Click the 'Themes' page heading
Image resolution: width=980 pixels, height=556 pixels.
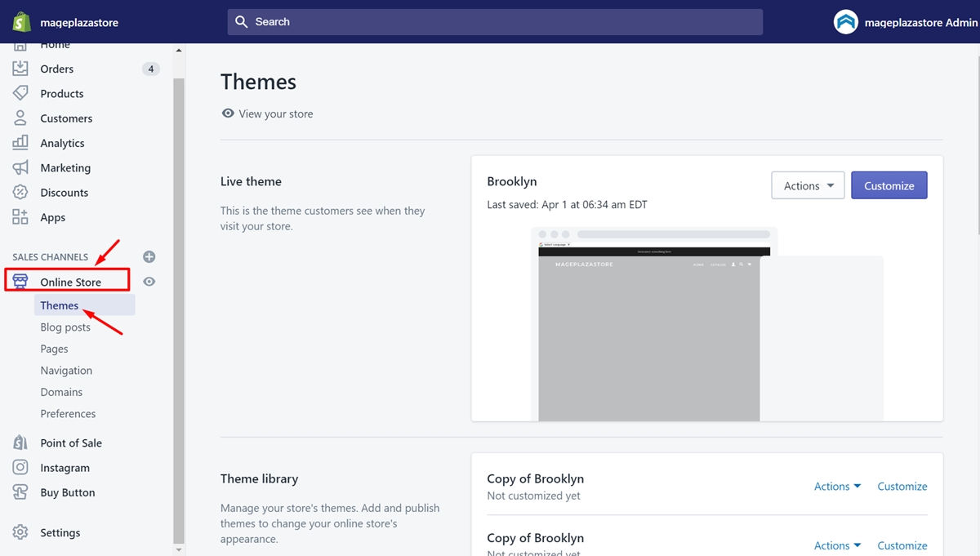click(258, 82)
